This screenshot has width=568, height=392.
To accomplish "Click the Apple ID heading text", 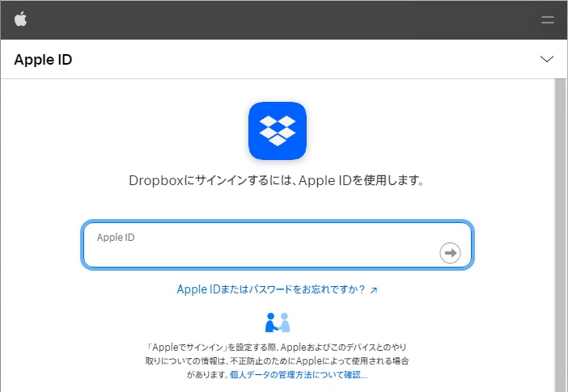I will click(43, 59).
